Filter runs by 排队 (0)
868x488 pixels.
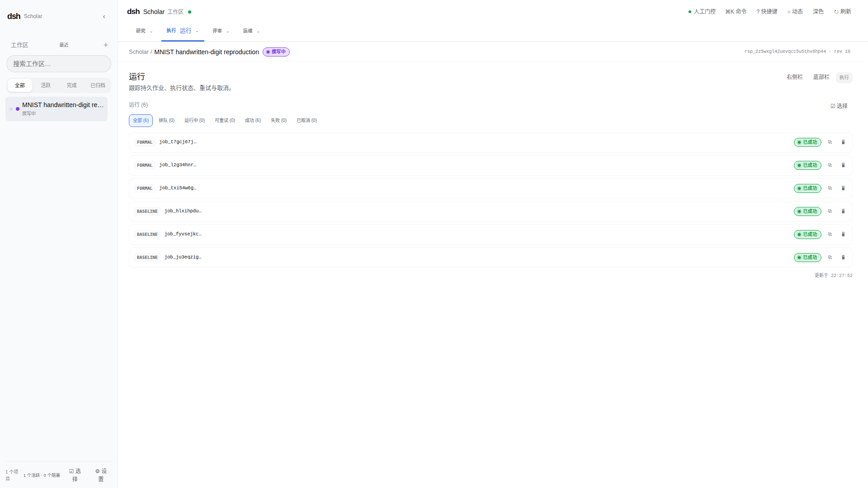(x=166, y=121)
